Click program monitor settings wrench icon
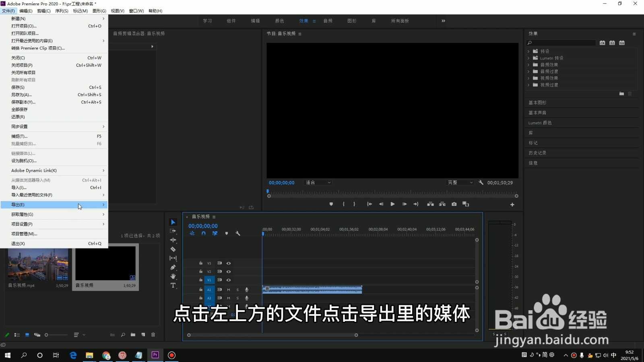This screenshot has width=644, height=362. (481, 183)
